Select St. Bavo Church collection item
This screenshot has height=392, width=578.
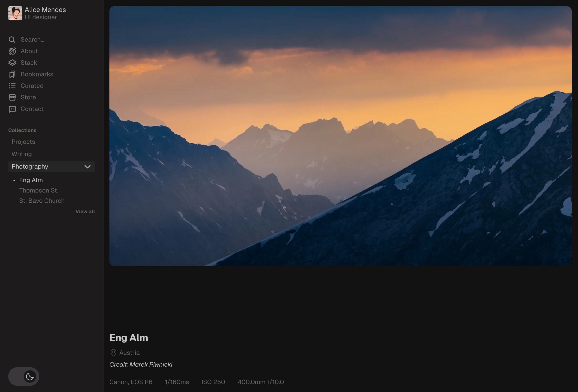[x=41, y=201]
